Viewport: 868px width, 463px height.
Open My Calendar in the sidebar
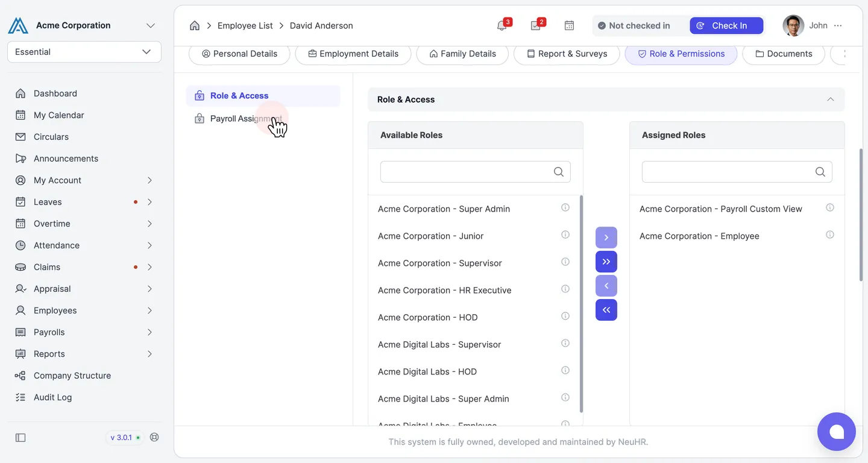[84, 115]
